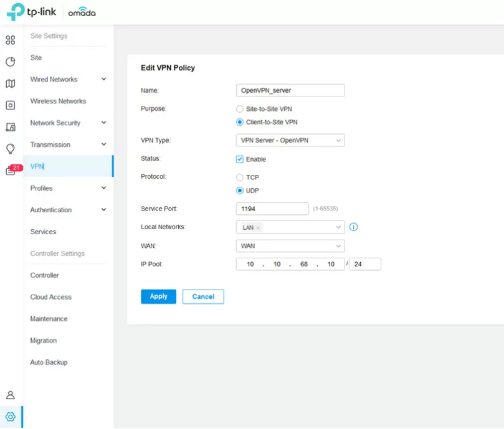Open the Map icon in sidebar

pyautogui.click(x=10, y=83)
